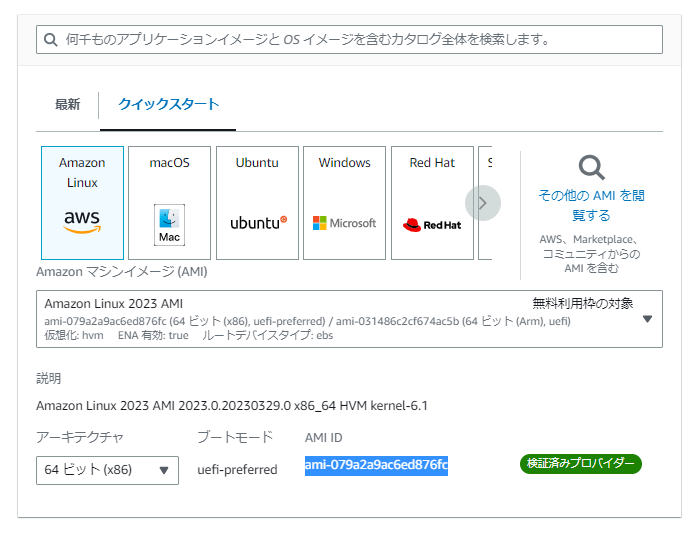Open the Amazon Linux 2023 AMI dropdown
Viewport: 697px width, 533px height.
(x=349, y=319)
